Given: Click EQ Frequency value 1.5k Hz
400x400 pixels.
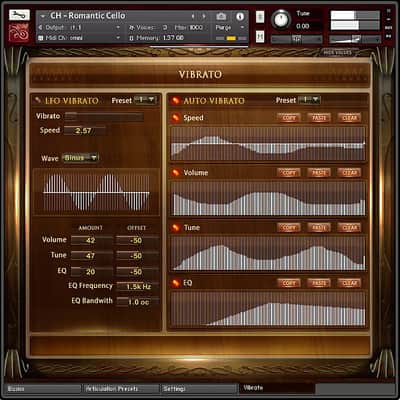Looking at the screenshot, I should 138,286.
